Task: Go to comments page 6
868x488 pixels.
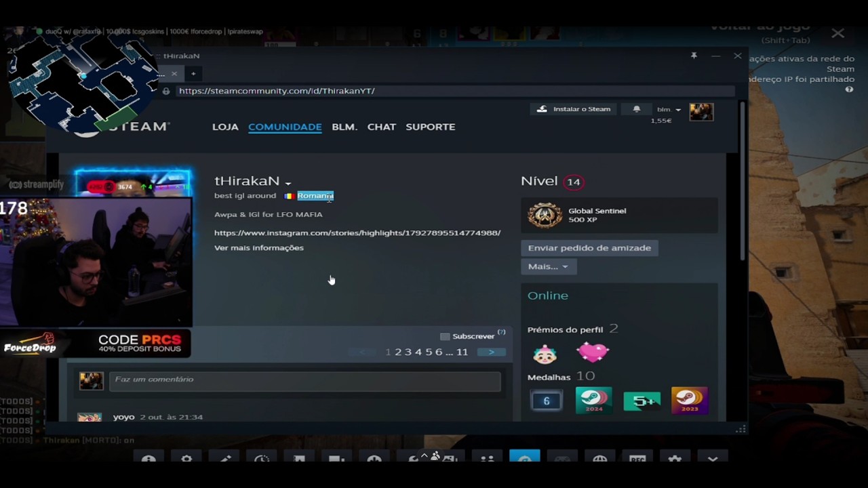Action: tap(439, 352)
